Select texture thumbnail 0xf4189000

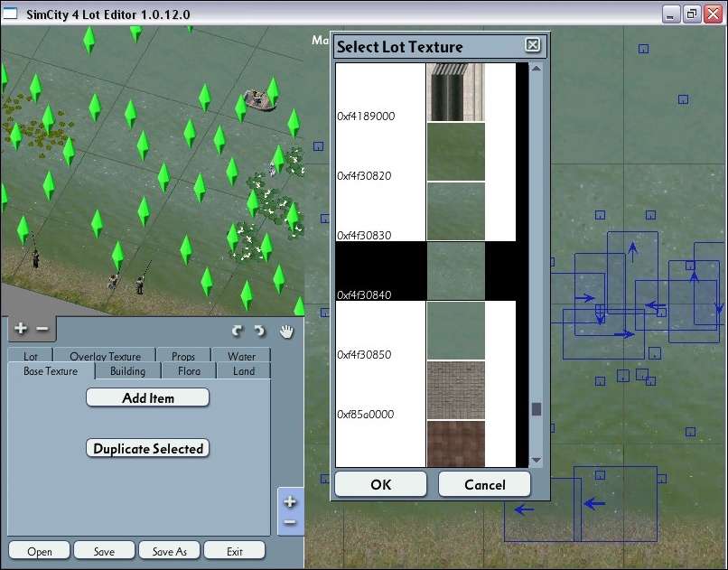click(x=456, y=92)
